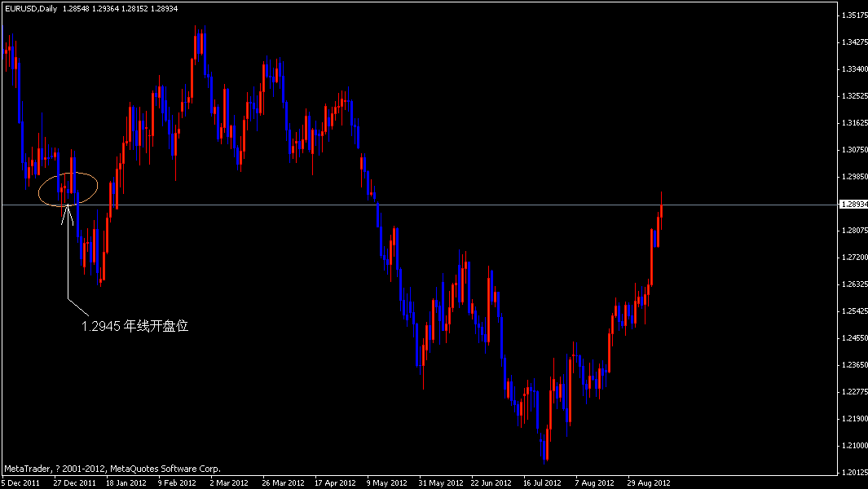This screenshot has height=489, width=868.
Task: Click the 1.32525 price axis label
Action: click(x=854, y=96)
